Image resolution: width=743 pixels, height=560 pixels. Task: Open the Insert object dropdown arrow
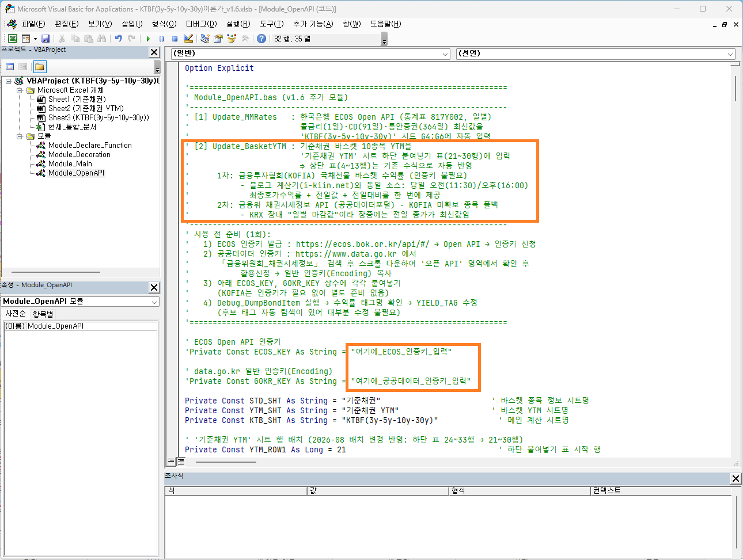35,39
